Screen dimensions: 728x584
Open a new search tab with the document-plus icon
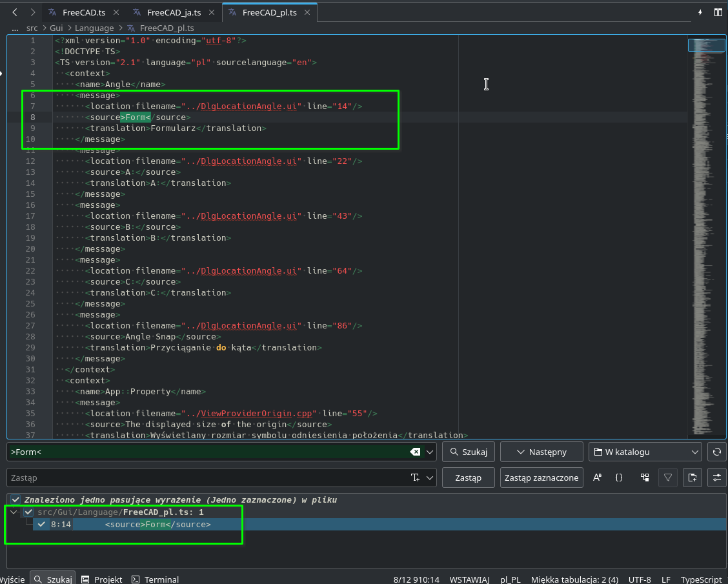tap(692, 478)
